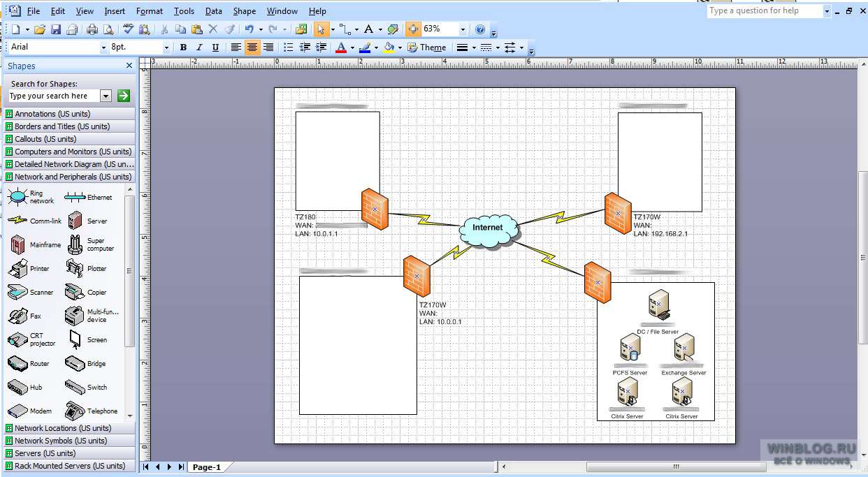Set Center text alignment
Screen dimensions: 868x477
252,47
